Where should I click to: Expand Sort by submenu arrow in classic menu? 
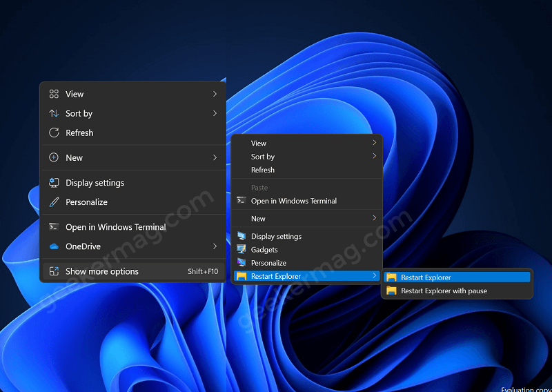375,156
